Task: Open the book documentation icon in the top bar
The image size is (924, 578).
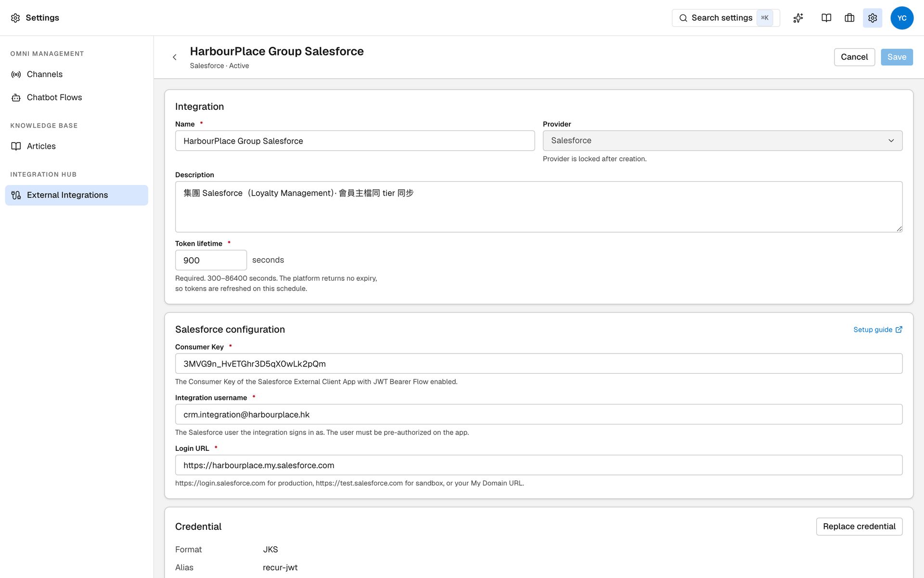Action: click(826, 18)
